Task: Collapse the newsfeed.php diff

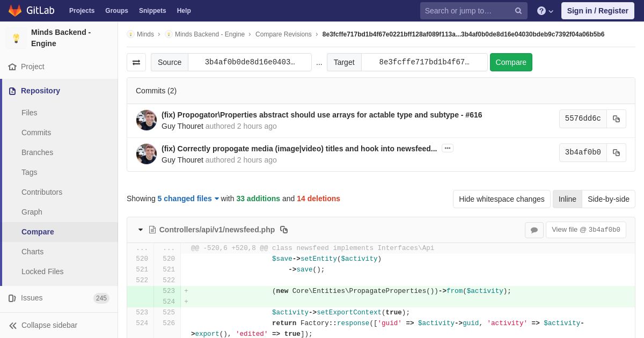Action: tap(141, 230)
